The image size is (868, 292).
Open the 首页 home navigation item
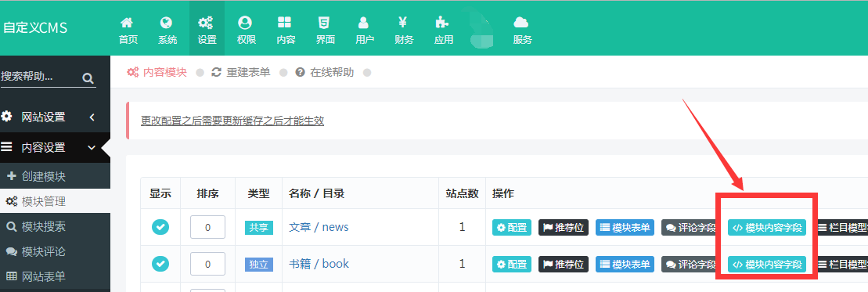tap(128, 31)
